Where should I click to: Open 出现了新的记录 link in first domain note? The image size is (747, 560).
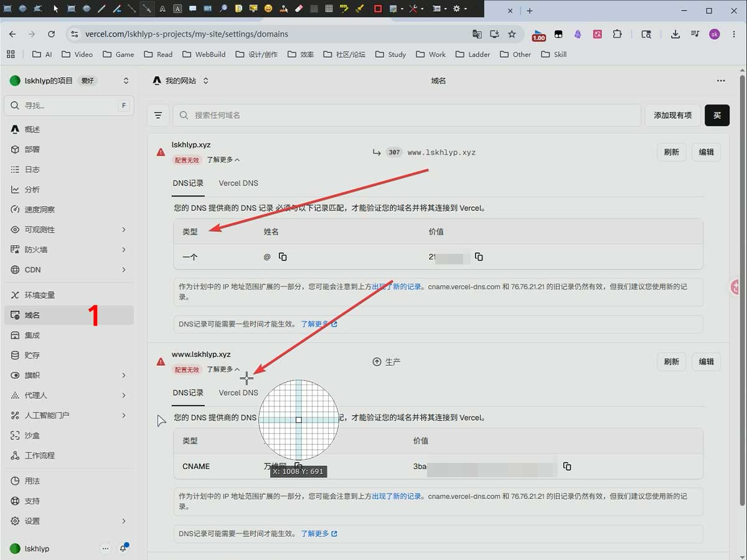[397, 287]
